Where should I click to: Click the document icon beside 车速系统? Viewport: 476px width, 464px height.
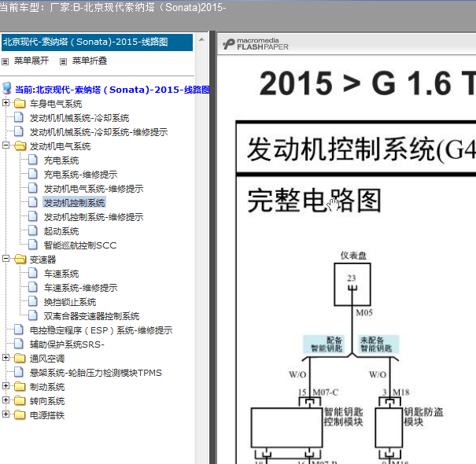[x=33, y=273]
